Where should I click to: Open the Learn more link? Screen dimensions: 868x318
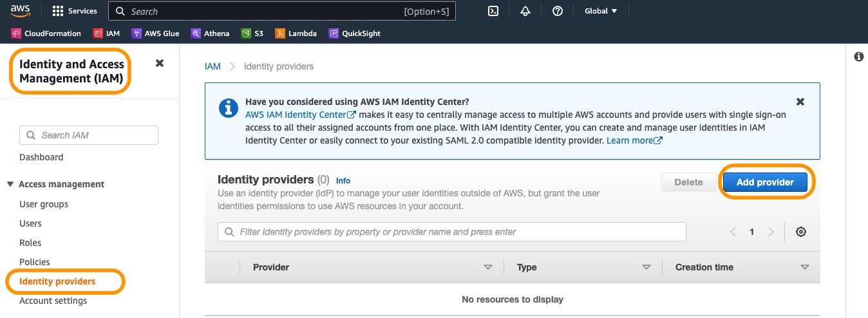tap(634, 140)
